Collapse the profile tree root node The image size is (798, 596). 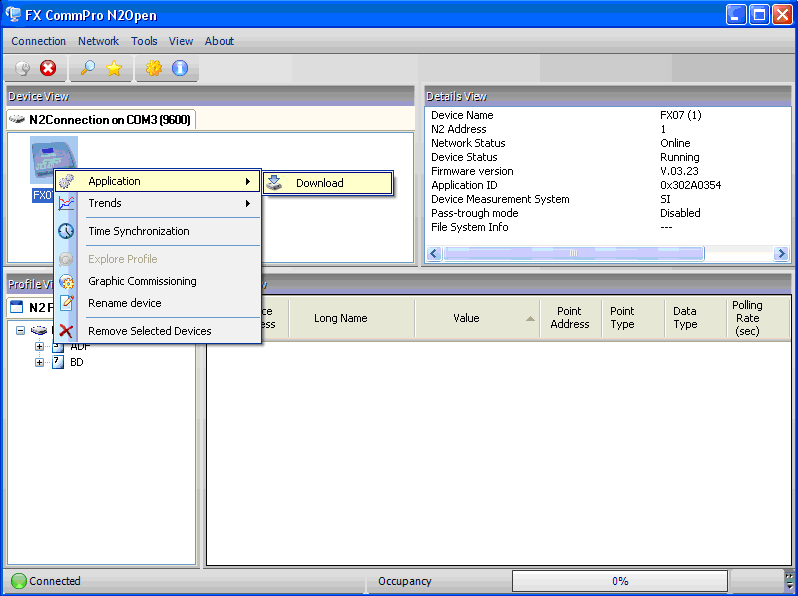click(x=20, y=330)
